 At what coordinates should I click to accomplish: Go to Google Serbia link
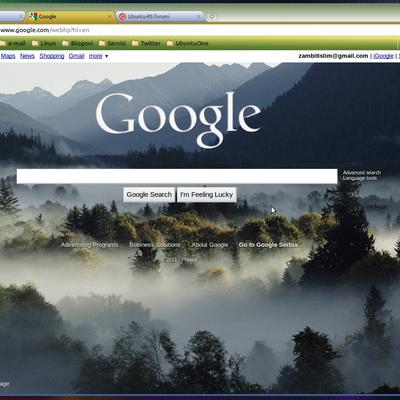[x=268, y=245]
